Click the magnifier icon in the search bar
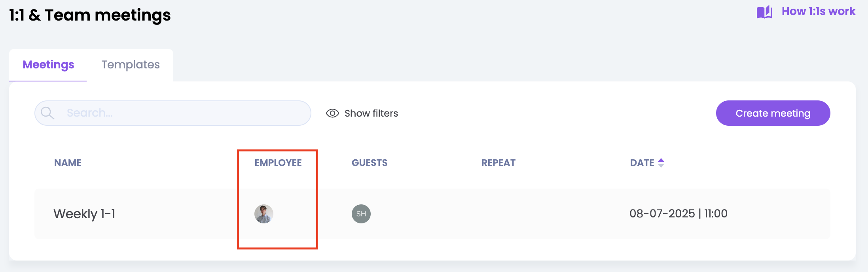This screenshot has height=272, width=868. 47,113
